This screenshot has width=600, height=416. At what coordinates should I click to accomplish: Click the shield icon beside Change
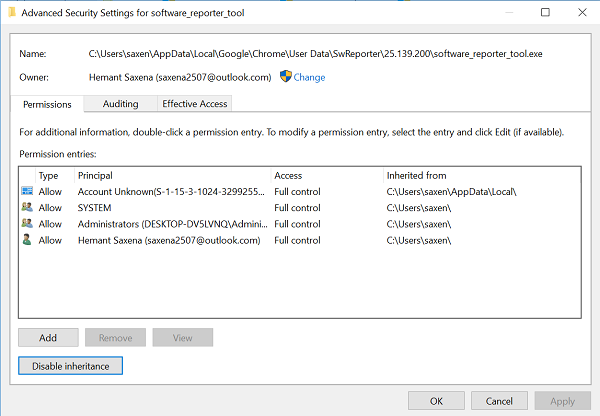click(284, 77)
